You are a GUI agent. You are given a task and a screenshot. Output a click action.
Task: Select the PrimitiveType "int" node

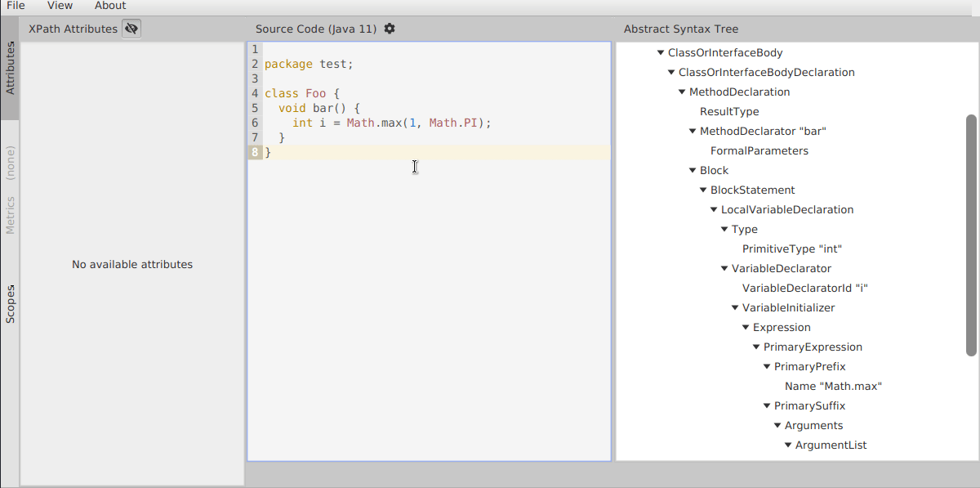[791, 249]
